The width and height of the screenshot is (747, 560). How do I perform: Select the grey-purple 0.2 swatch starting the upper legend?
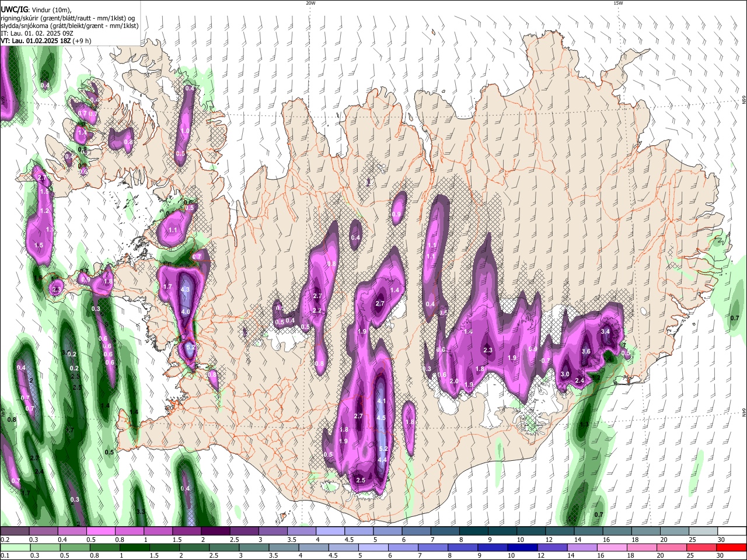tap(15, 531)
